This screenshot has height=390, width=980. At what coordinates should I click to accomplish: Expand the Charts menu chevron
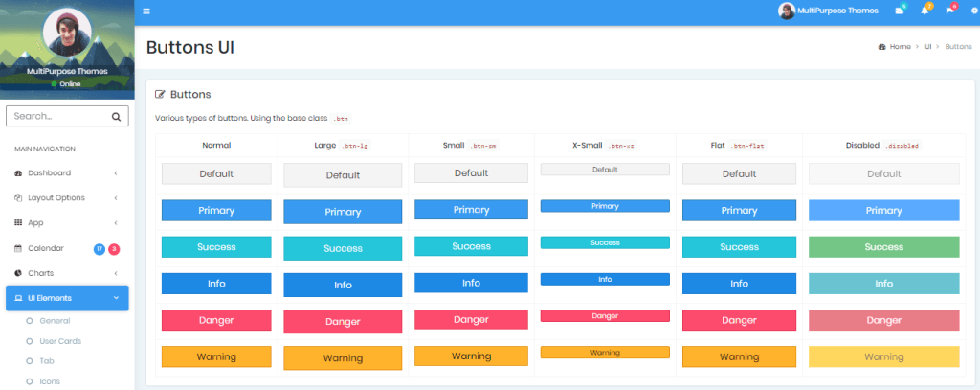(116, 273)
